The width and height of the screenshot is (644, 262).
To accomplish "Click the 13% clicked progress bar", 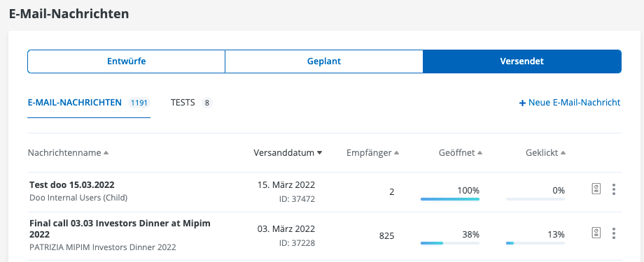I will 535,243.
